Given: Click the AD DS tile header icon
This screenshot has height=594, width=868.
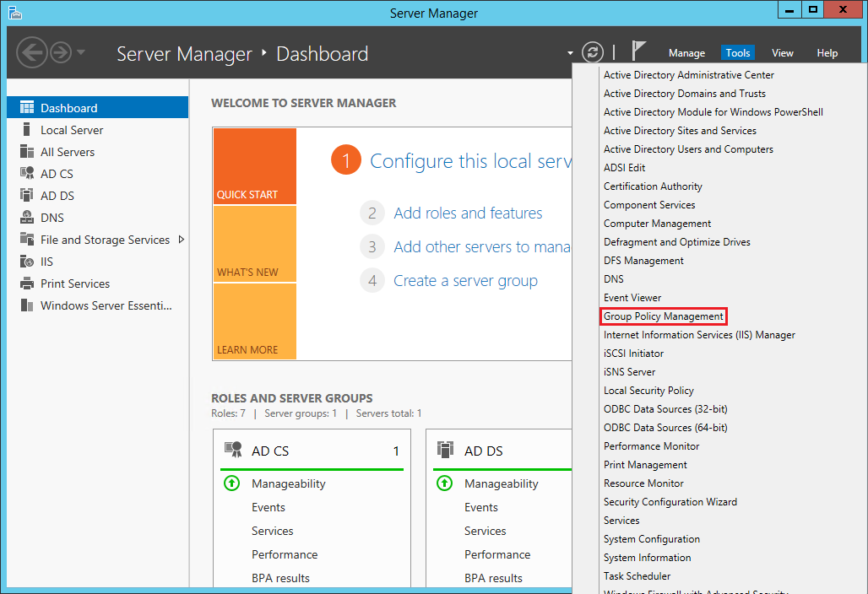Looking at the screenshot, I should coord(445,450).
